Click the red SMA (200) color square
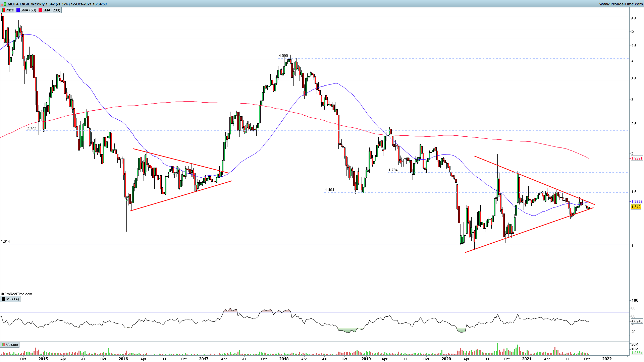Image resolution: width=644 pixels, height=362 pixels. pos(40,10)
